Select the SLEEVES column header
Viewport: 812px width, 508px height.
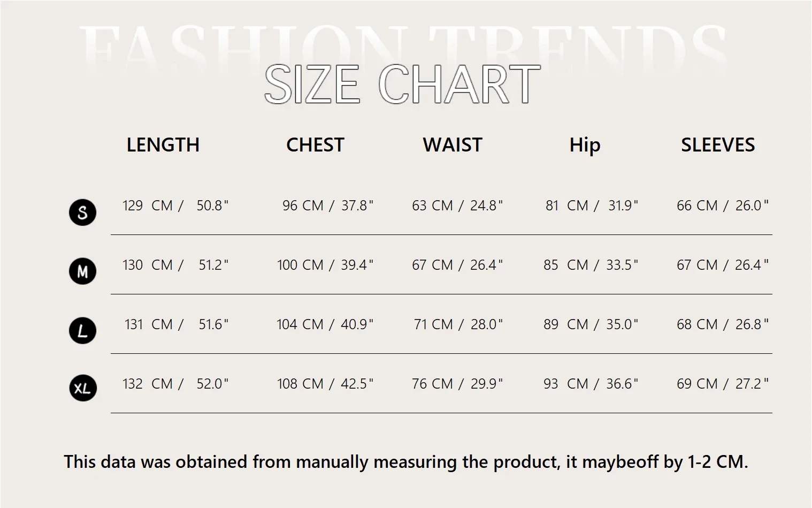click(x=718, y=145)
